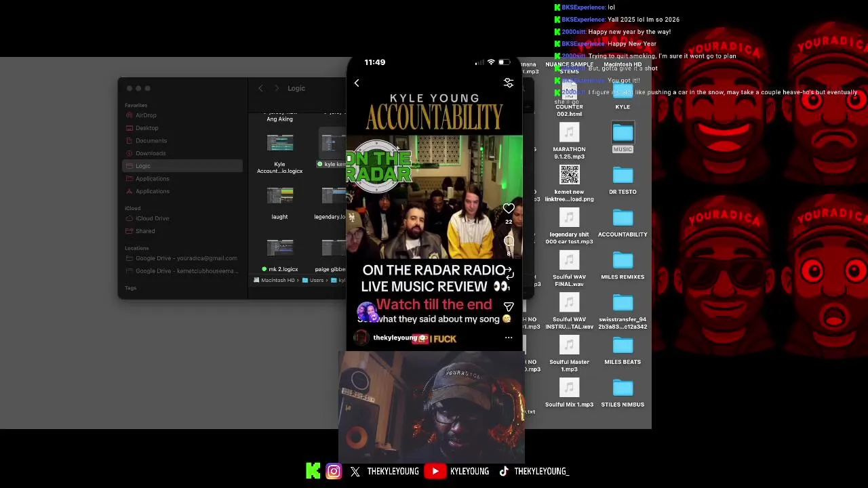Click the TikTok logo in the bottom bar

tap(504, 472)
